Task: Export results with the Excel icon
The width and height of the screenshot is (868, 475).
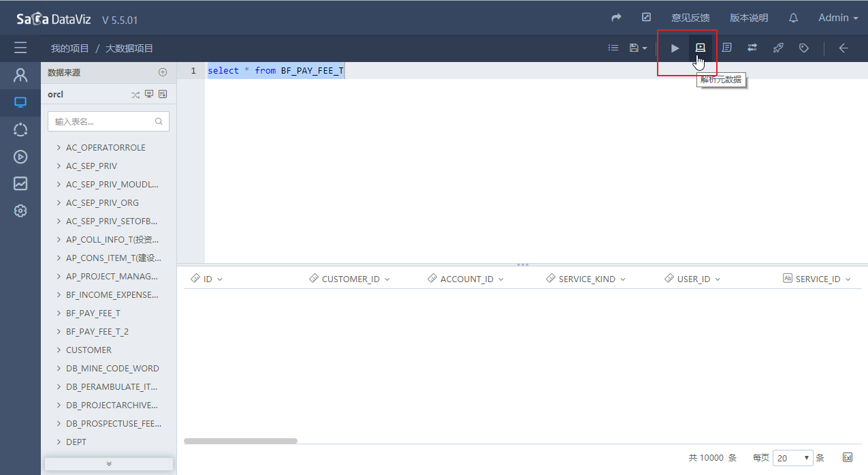Action: pyautogui.click(x=848, y=457)
